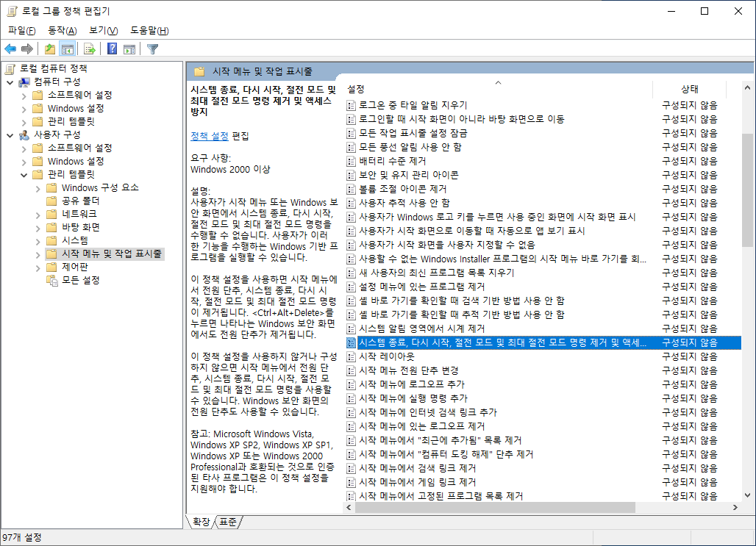This screenshot has width=756, height=546.
Task: Open the 보기(V) menu
Action: 103,30
